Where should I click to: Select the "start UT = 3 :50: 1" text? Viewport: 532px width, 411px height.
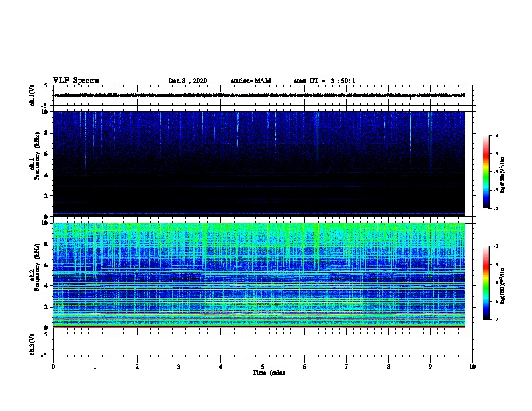pos(324,81)
